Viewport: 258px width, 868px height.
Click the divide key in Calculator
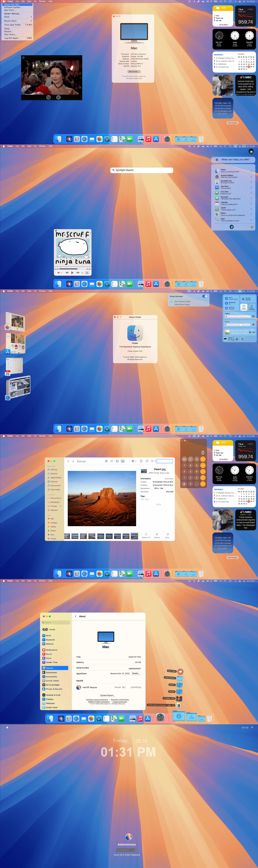pos(203,459)
